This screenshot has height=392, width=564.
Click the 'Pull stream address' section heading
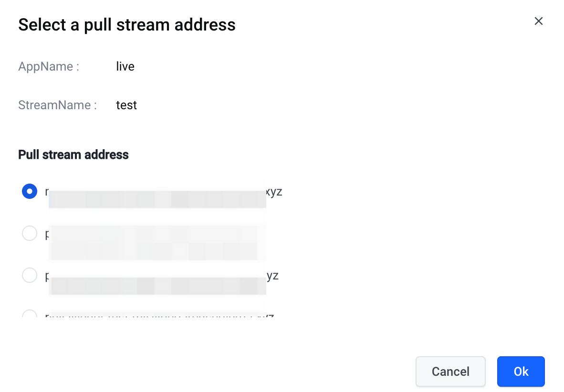pyautogui.click(x=73, y=155)
